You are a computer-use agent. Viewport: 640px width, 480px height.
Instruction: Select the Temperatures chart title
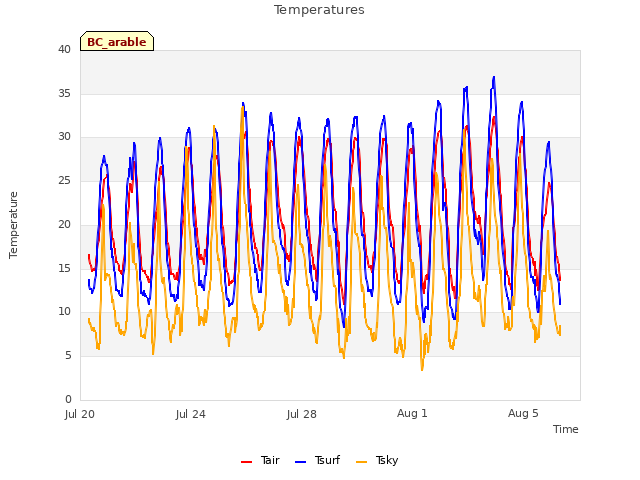[x=319, y=10]
